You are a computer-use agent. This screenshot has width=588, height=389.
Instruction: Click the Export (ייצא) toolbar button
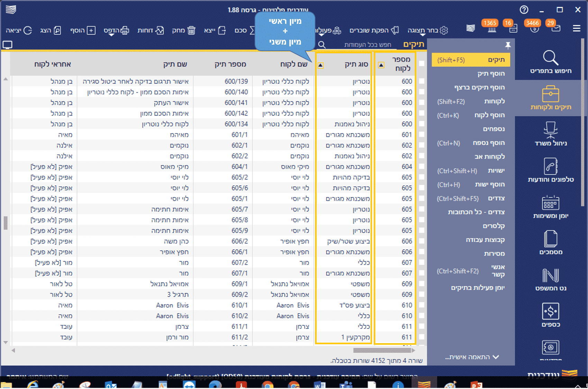[x=214, y=30]
